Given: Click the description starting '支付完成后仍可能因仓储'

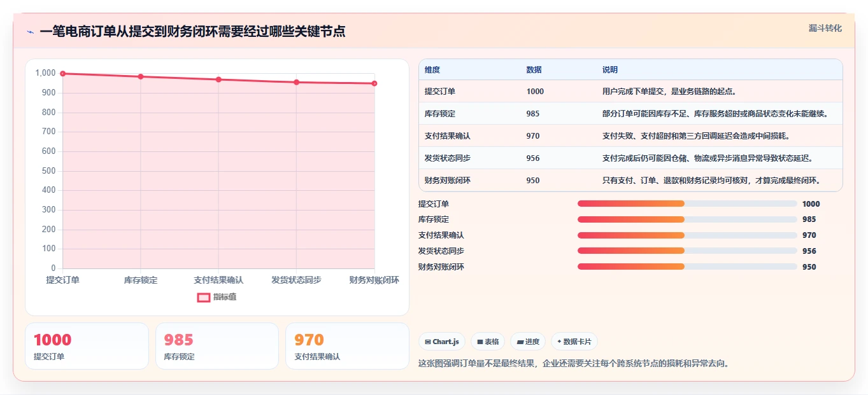Looking at the screenshot, I should pyautogui.click(x=708, y=158).
